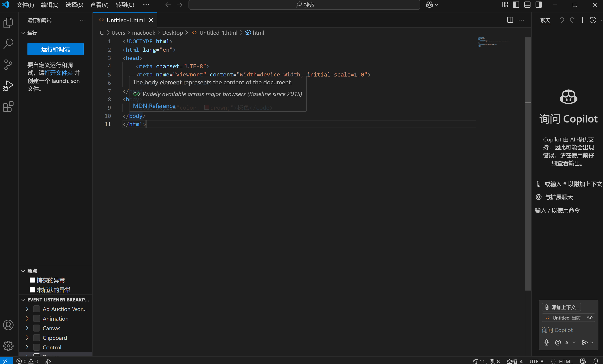603x364 pixels.
Task: Collapse the 断点 breakpoints section
Action: (x=23, y=271)
